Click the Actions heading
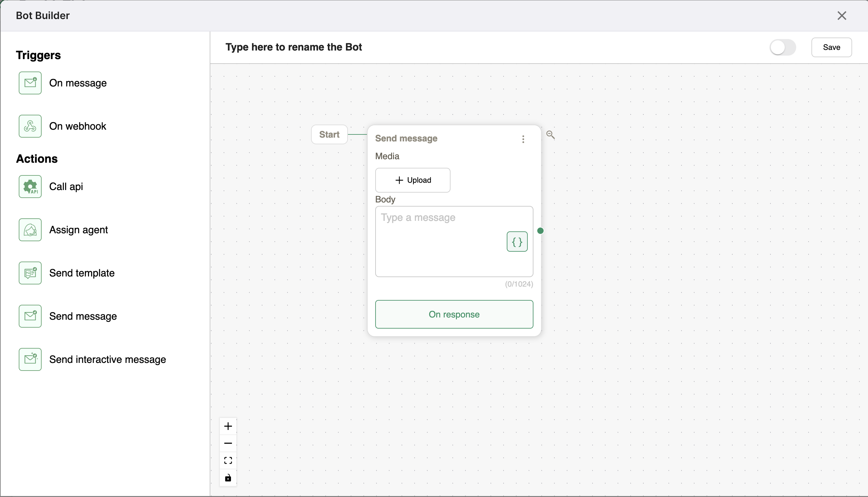 37,159
